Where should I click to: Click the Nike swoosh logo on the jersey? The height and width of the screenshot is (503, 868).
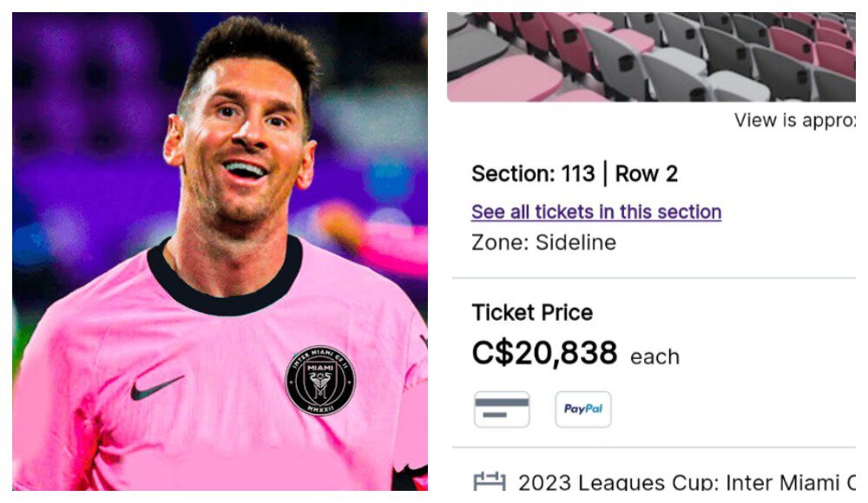(157, 387)
